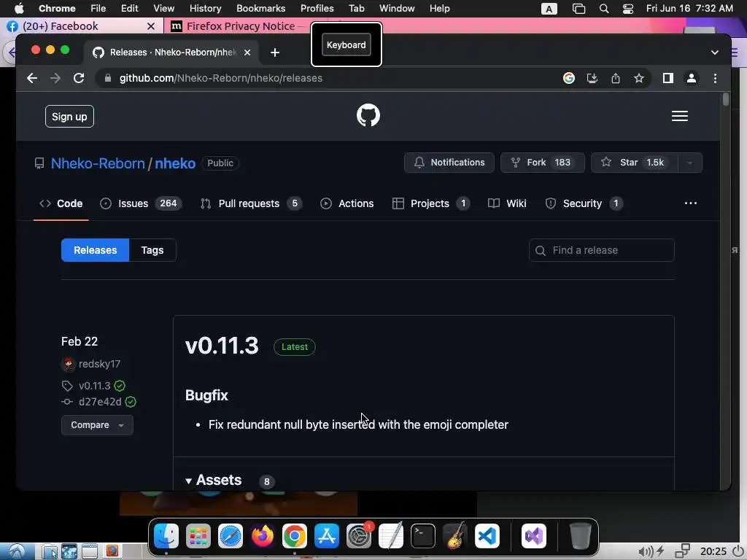Collapse the Assets section

[x=214, y=480]
